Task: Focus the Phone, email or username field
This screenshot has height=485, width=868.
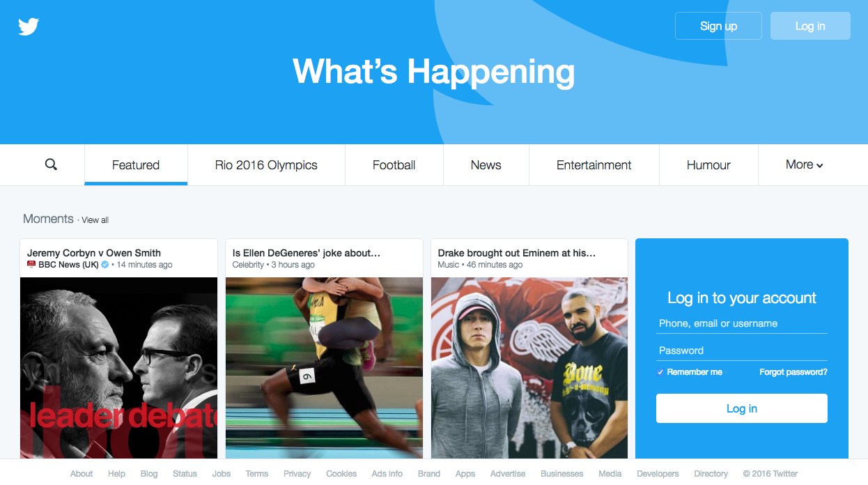Action: 742,323
